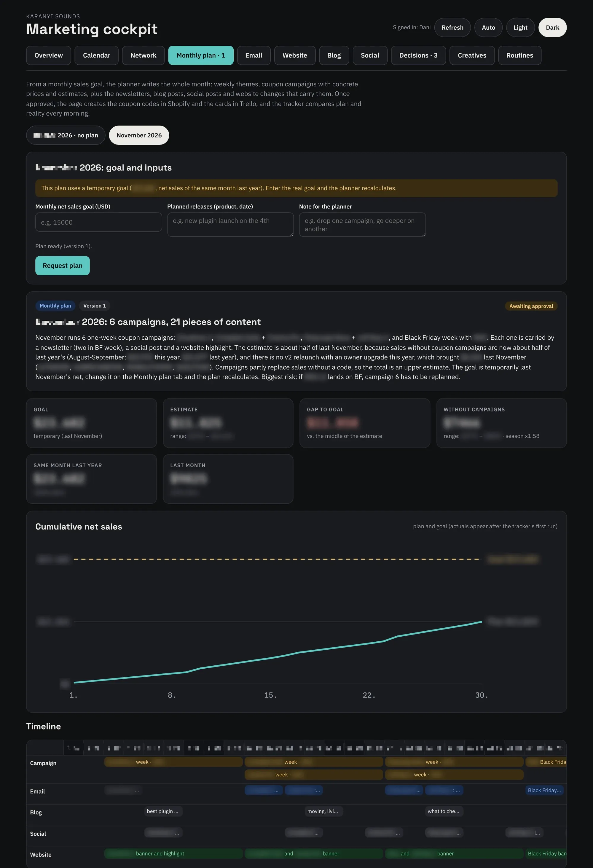The width and height of the screenshot is (593, 868).
Task: Switch to the Blog tab
Action: [334, 55]
